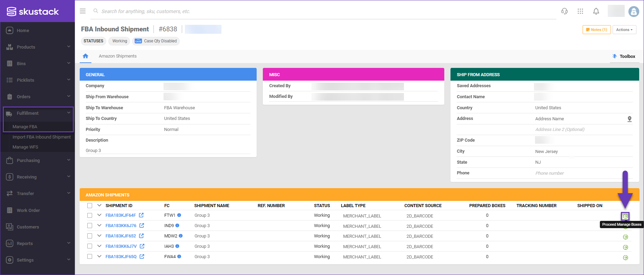Viewport: 644px width, 275px height.
Task: Open external link for FBA183KJF65Q
Action: click(x=142, y=256)
